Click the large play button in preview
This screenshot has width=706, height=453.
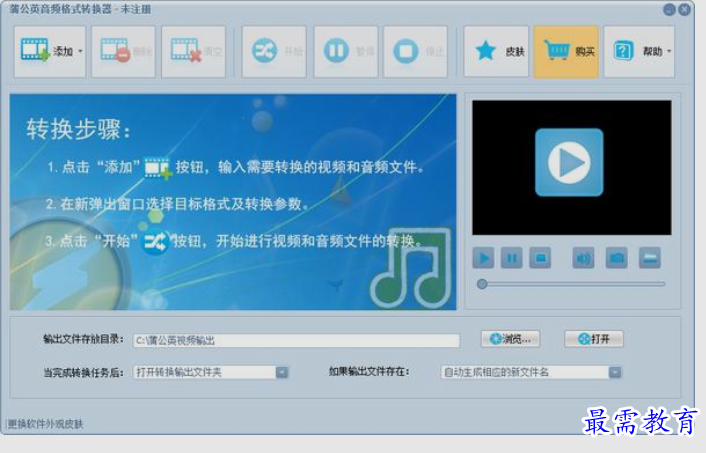(569, 162)
